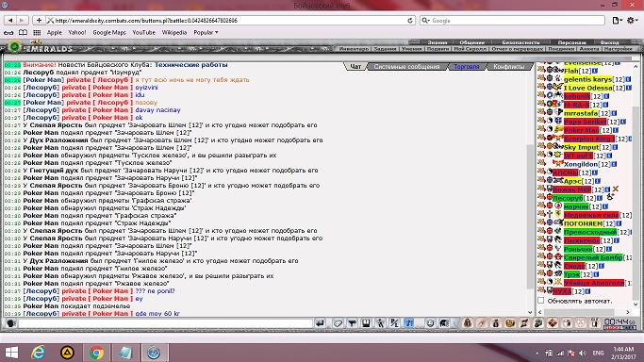Click the red gift box icon
Image resolution: width=644 pixels, height=362 pixels.
553,323
